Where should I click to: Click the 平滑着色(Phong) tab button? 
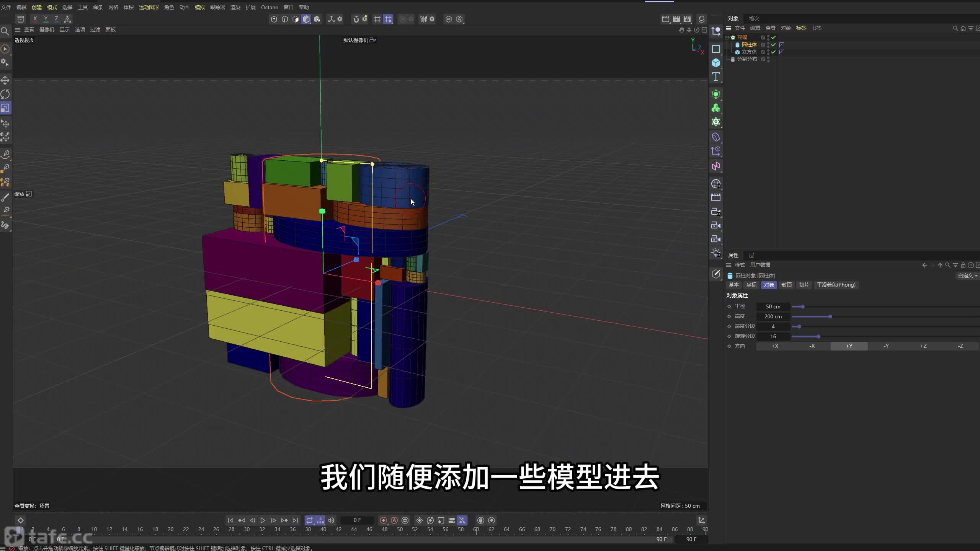836,285
